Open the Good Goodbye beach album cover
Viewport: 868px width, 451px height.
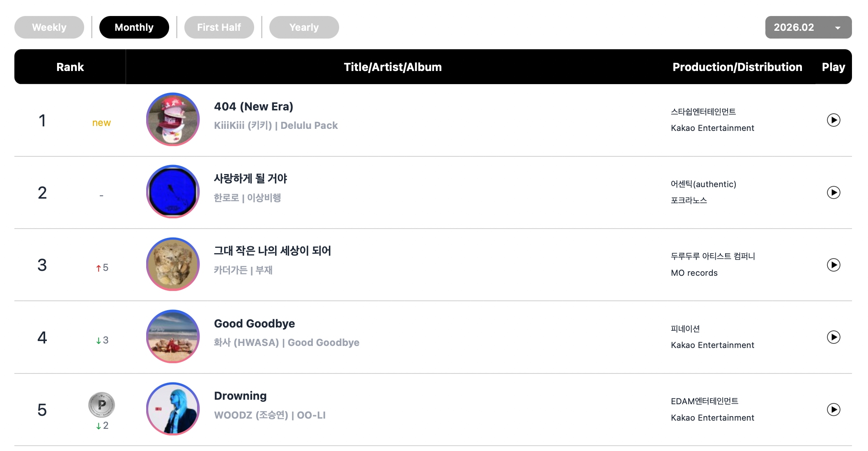click(173, 337)
